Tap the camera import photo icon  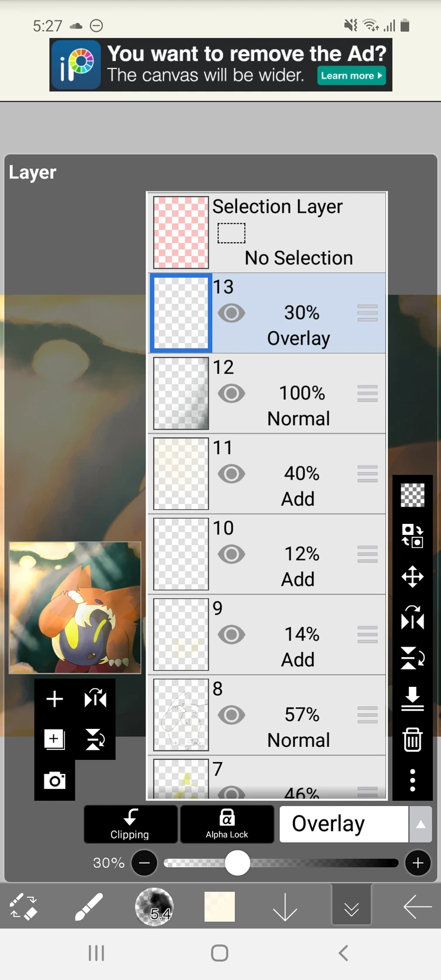pos(54,780)
